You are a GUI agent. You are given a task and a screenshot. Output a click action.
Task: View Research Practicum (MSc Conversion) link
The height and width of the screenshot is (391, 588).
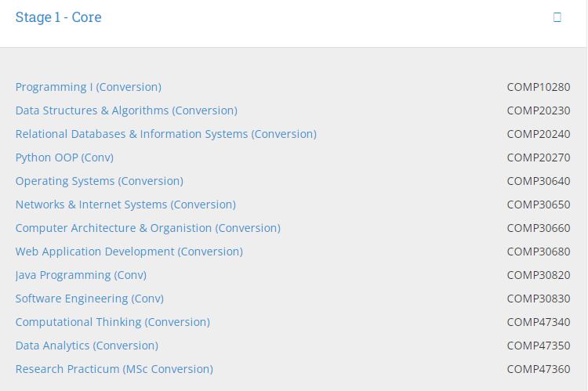(114, 369)
